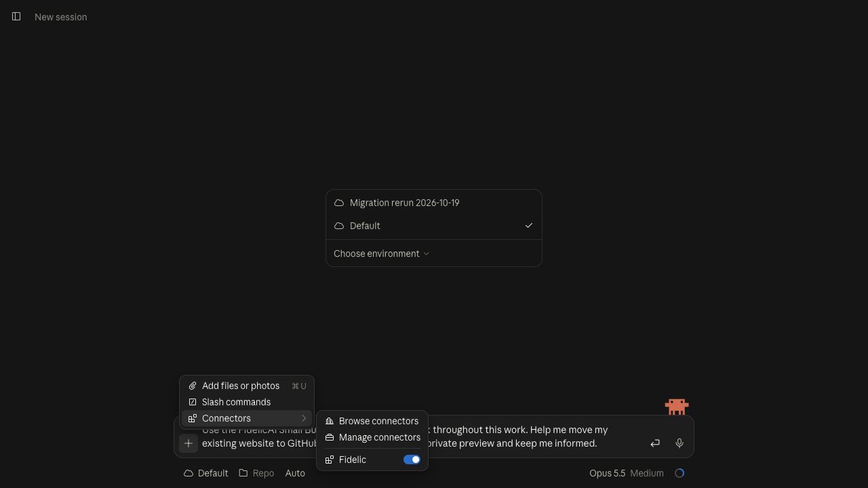The width and height of the screenshot is (868, 488).
Task: Choose Add files or photos
Action: tap(247, 386)
